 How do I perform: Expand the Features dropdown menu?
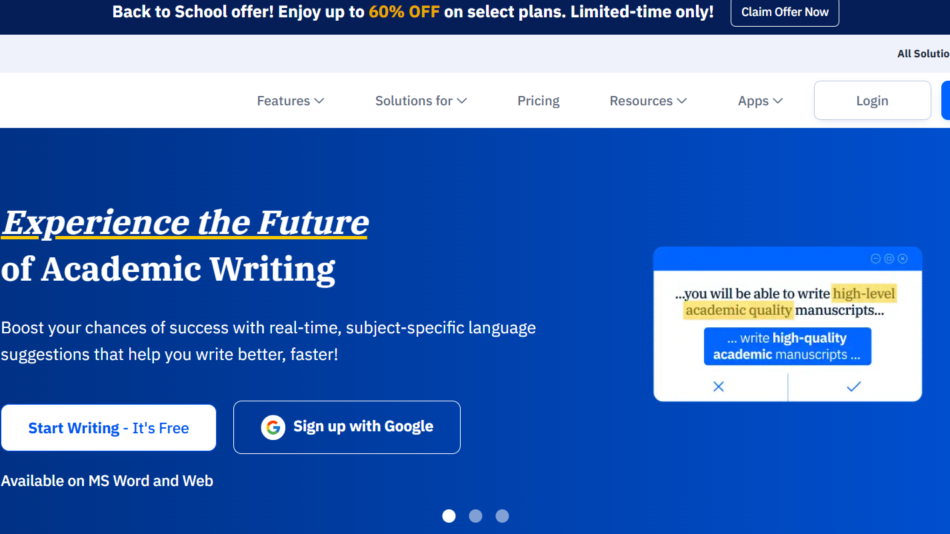pos(290,101)
